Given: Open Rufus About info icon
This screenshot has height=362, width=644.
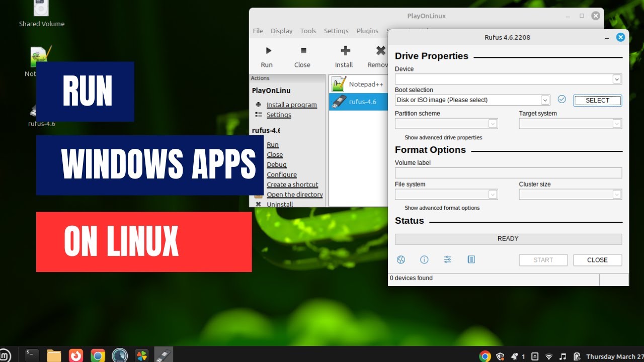Looking at the screenshot, I should coord(424,259).
